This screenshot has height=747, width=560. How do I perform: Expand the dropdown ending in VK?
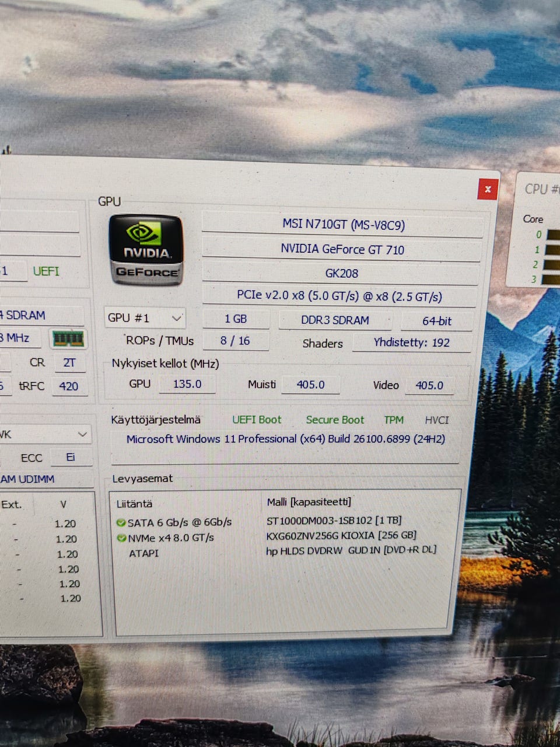pos(45,435)
